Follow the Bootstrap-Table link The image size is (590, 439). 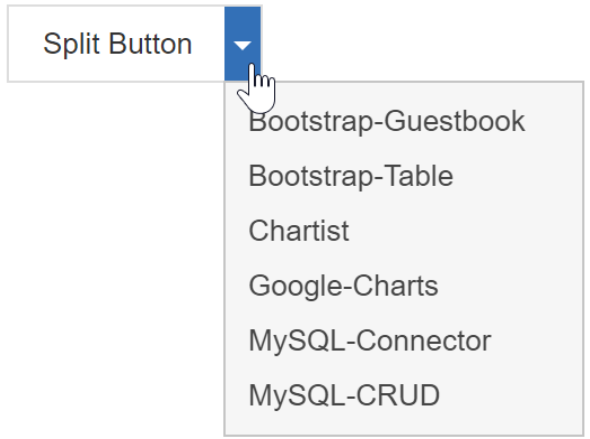tap(351, 176)
